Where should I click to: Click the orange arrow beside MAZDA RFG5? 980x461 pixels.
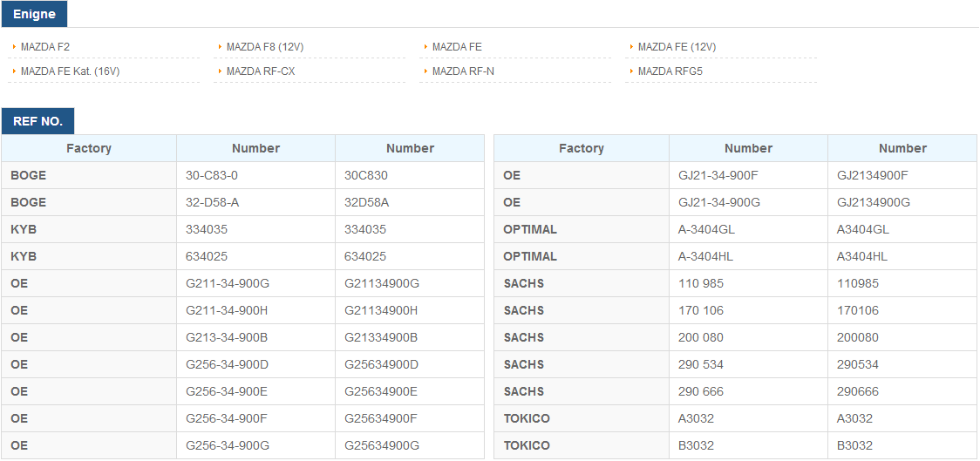(x=632, y=71)
